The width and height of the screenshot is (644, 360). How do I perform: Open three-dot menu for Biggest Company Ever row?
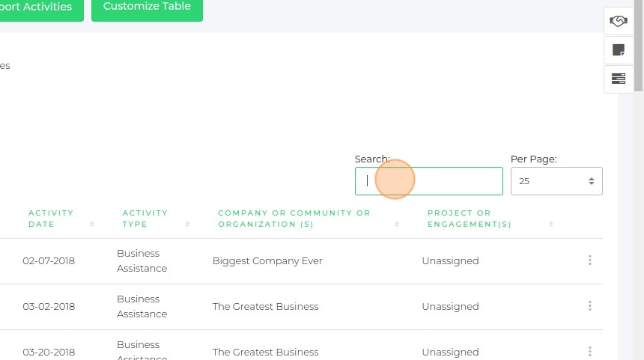click(590, 260)
